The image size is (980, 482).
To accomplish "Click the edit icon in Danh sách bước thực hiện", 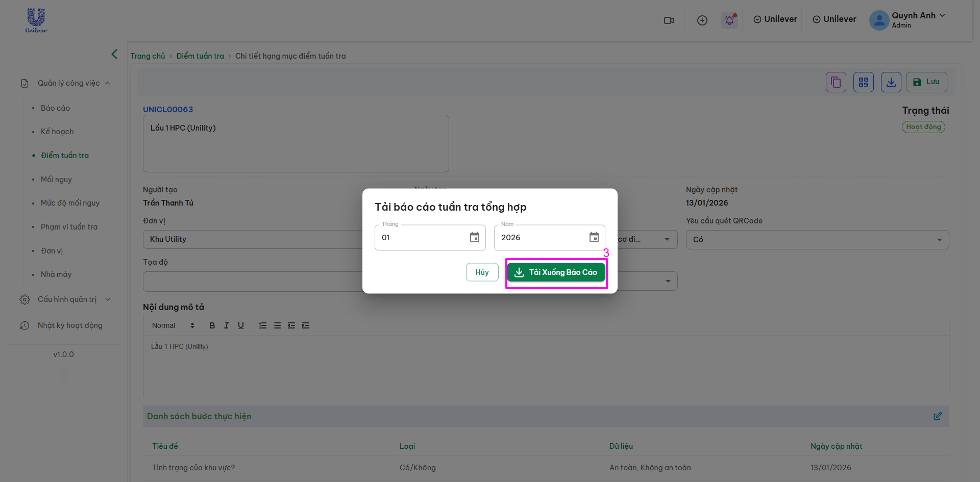I will tap(937, 416).
